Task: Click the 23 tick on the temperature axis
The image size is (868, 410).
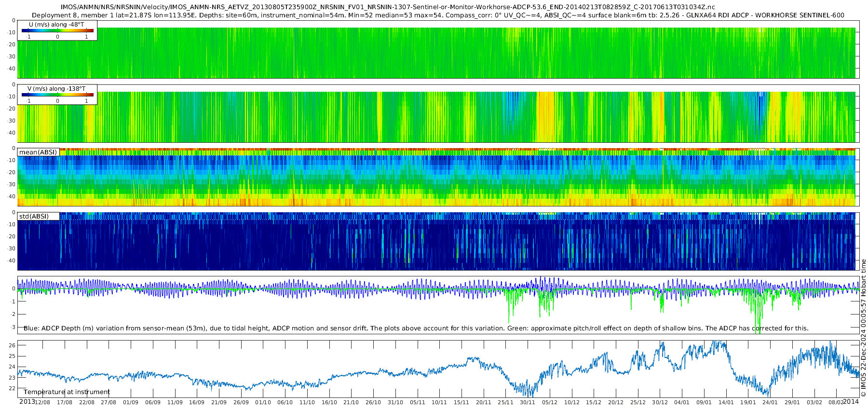Action: [x=13, y=378]
